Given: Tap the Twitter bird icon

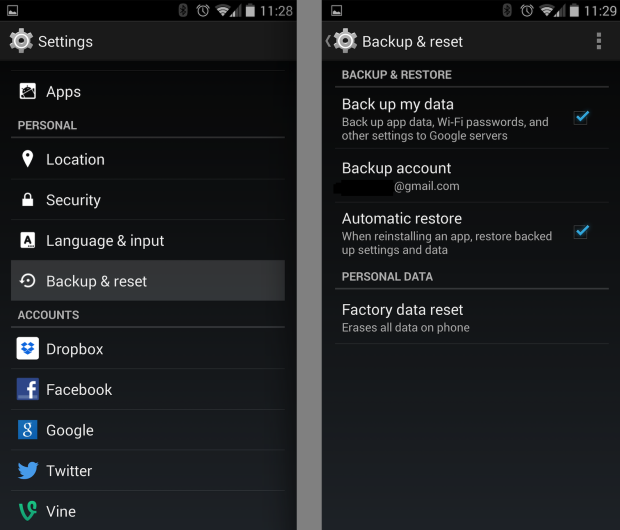Looking at the screenshot, I should 28,470.
